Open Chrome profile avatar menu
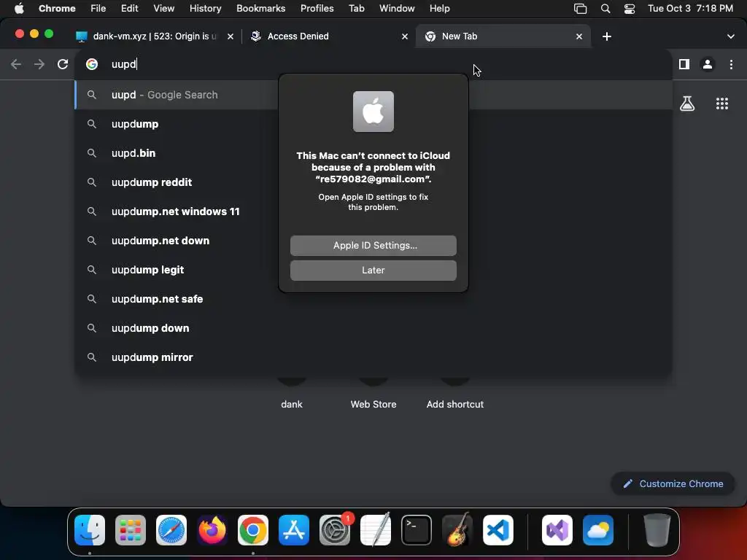The width and height of the screenshot is (747, 560). 708,64
